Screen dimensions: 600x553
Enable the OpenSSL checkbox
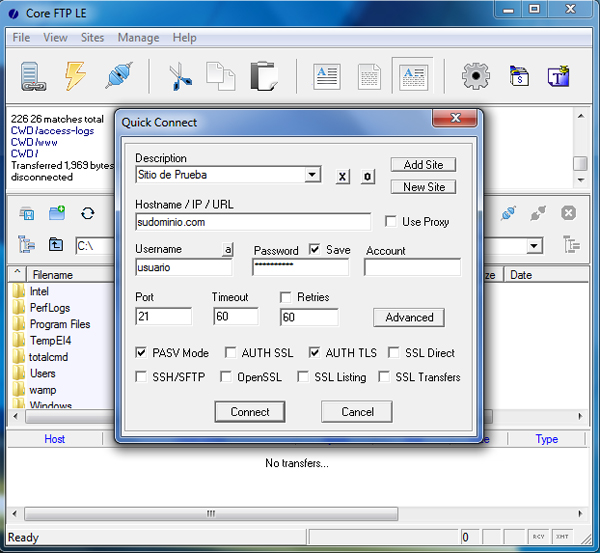(226, 377)
